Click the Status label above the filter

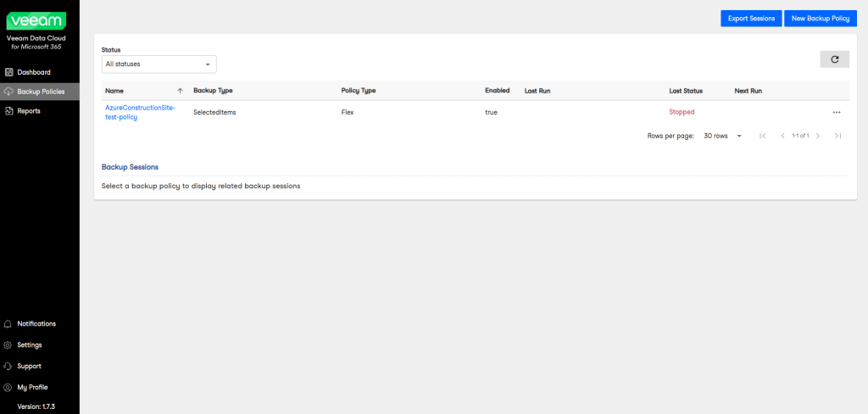pyautogui.click(x=111, y=50)
